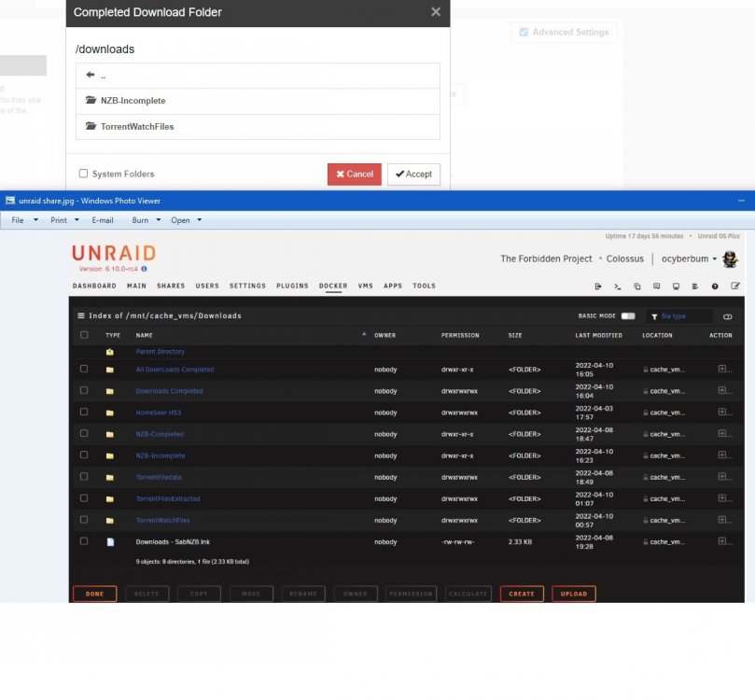Open the Downloads Completed folder link
Image resolution: width=755 pixels, height=700 pixels.
[169, 391]
